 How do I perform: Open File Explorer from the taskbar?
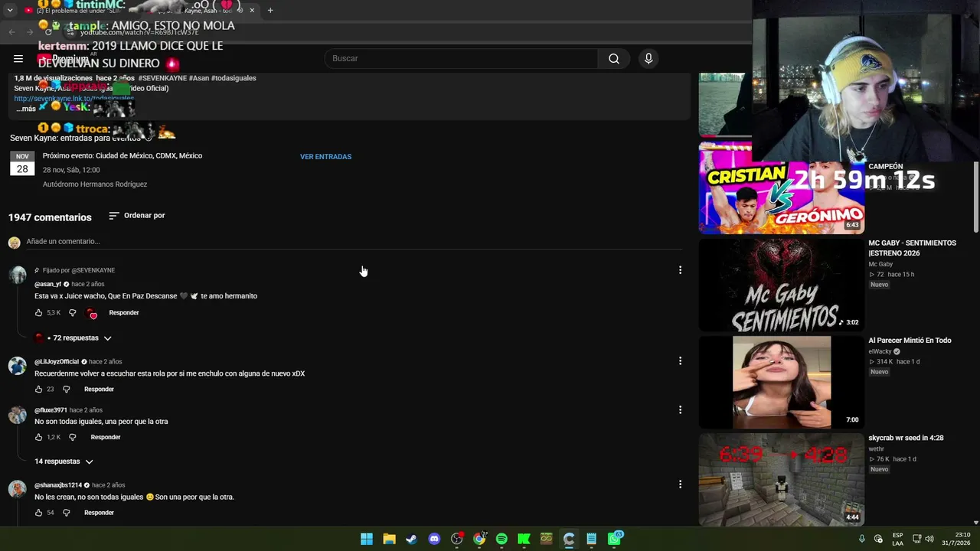(x=389, y=539)
